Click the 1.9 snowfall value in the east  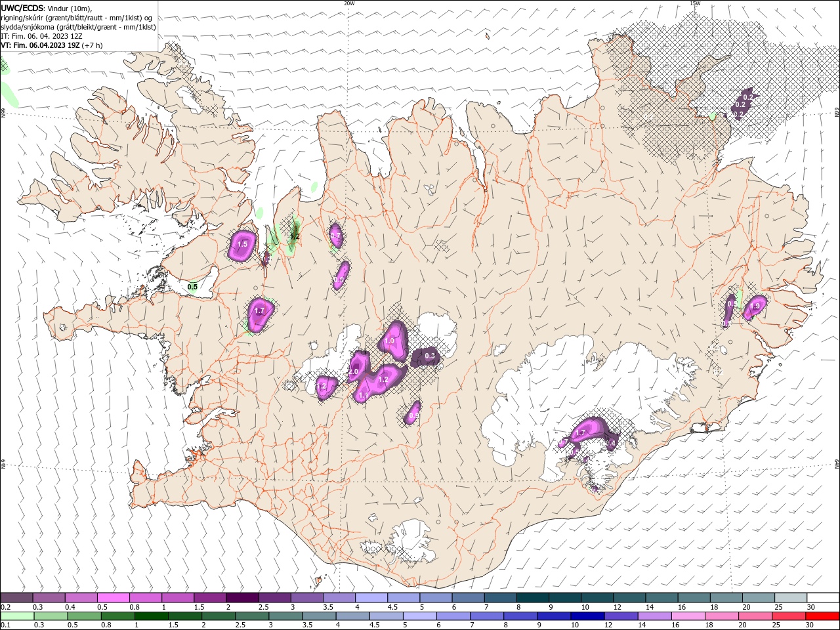click(x=755, y=306)
